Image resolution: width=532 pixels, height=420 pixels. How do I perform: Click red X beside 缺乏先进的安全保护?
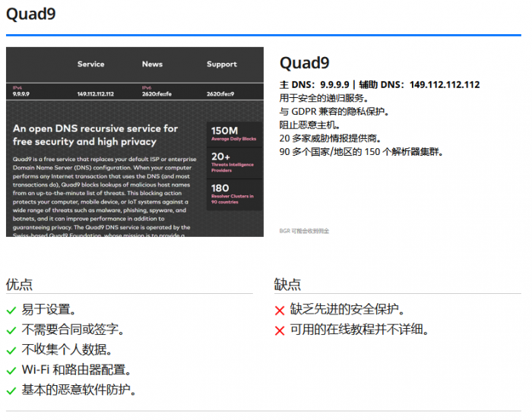[280, 311]
